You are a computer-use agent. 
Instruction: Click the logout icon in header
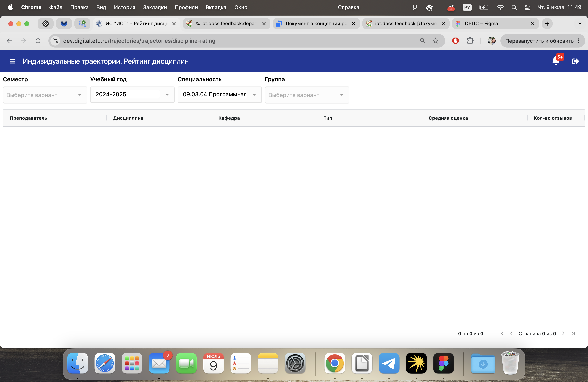pos(575,61)
